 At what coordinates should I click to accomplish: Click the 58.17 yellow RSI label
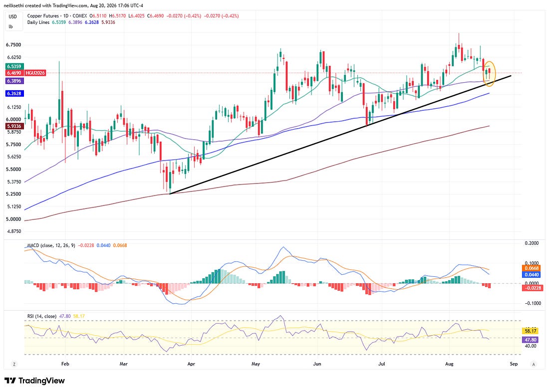[x=531, y=331]
